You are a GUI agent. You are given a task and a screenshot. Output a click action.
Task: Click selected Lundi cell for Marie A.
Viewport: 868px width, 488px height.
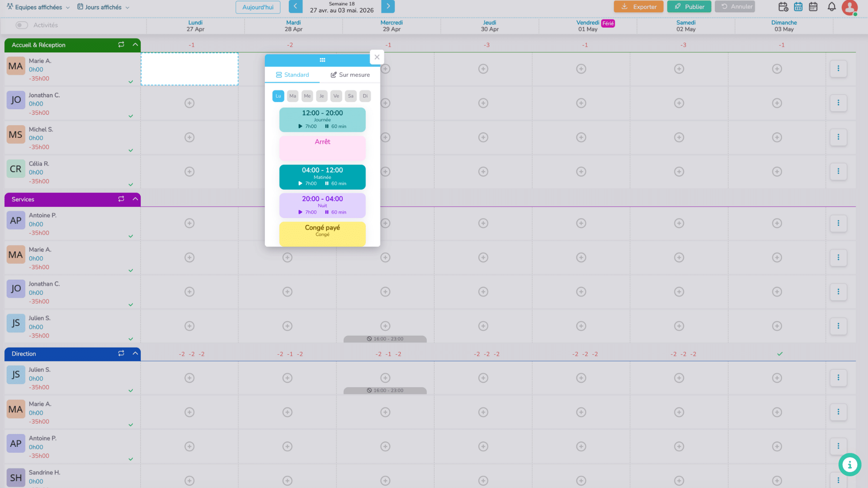pos(189,69)
